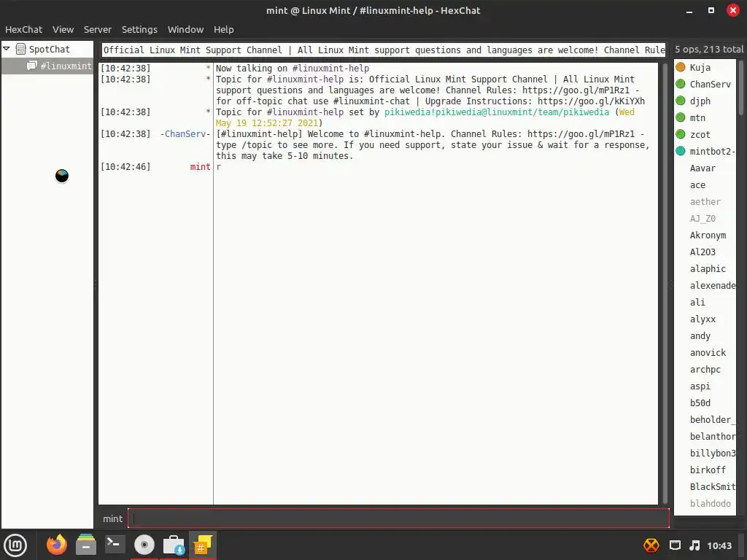This screenshot has width=747, height=560.
Task: Open Channel Rules goo.gl/mP1Rz1 link in topic
Action: 576,90
